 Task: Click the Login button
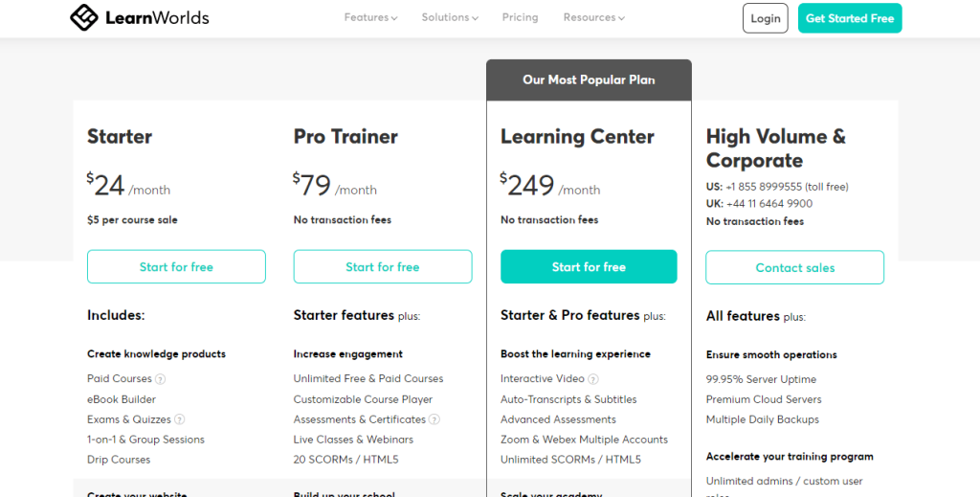pyautogui.click(x=765, y=18)
